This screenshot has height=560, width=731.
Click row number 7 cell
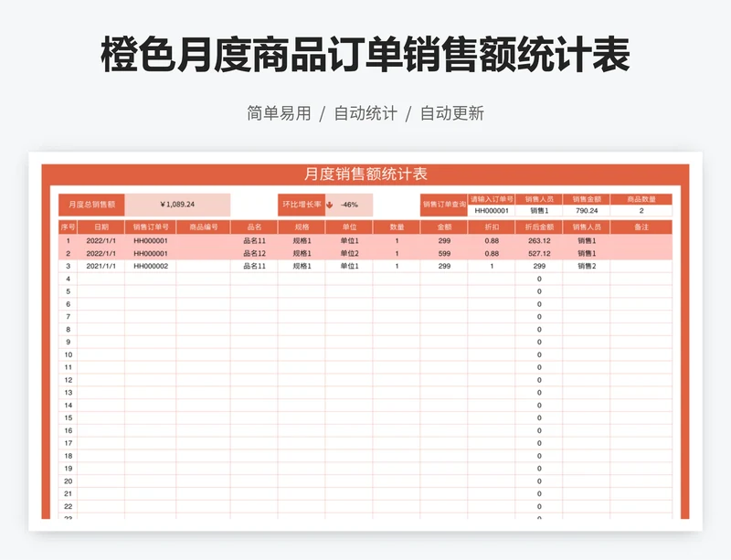(x=68, y=317)
